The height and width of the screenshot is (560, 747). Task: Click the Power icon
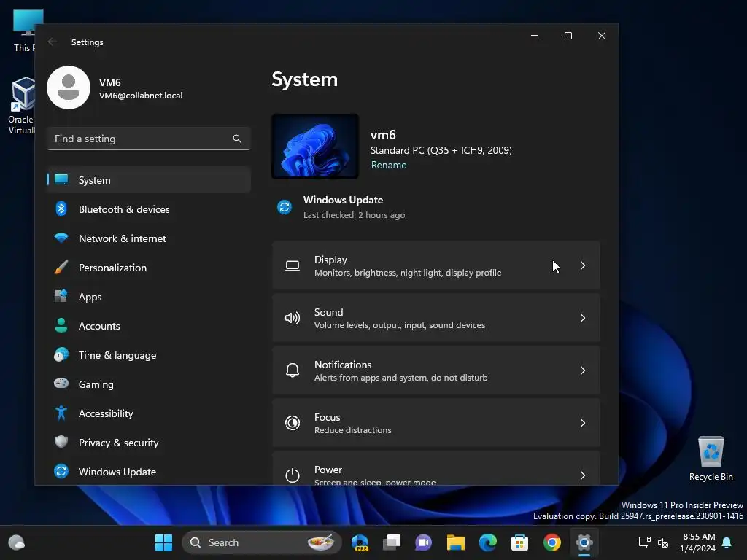coord(293,475)
